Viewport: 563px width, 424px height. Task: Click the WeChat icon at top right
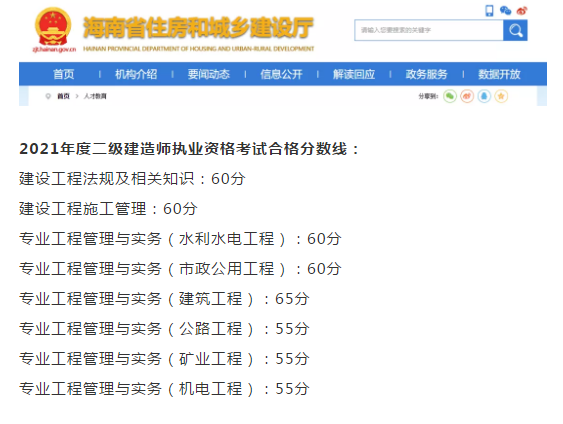[505, 10]
